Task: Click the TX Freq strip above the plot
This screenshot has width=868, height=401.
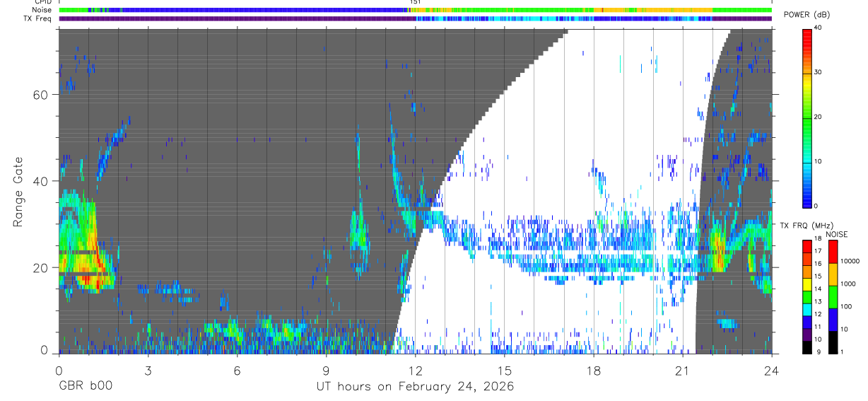Action: coord(415,18)
